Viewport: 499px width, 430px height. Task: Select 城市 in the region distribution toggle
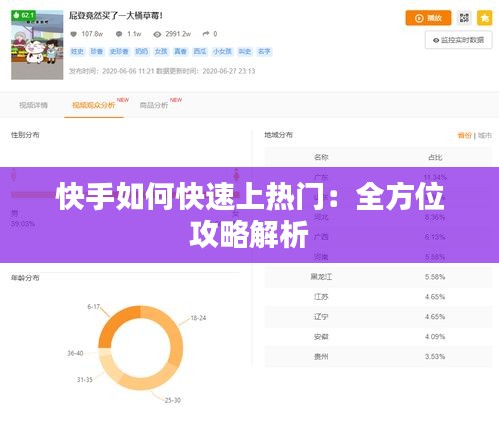pos(485,135)
